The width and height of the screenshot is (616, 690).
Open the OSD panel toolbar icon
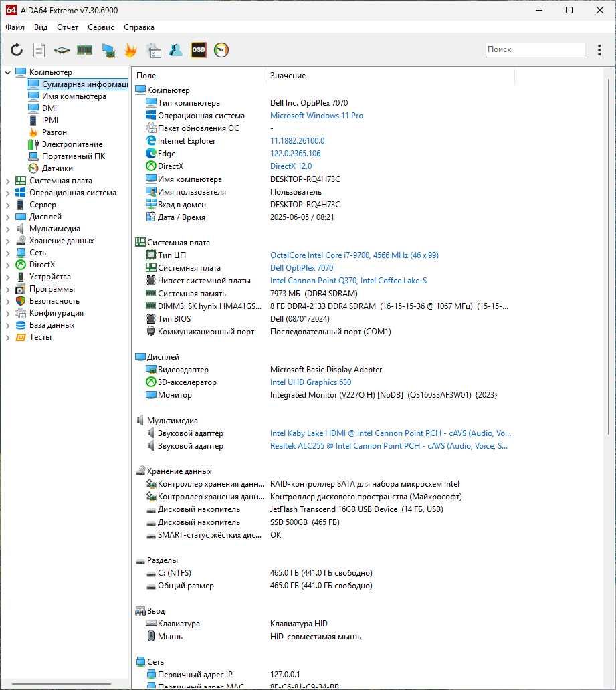pyautogui.click(x=199, y=49)
